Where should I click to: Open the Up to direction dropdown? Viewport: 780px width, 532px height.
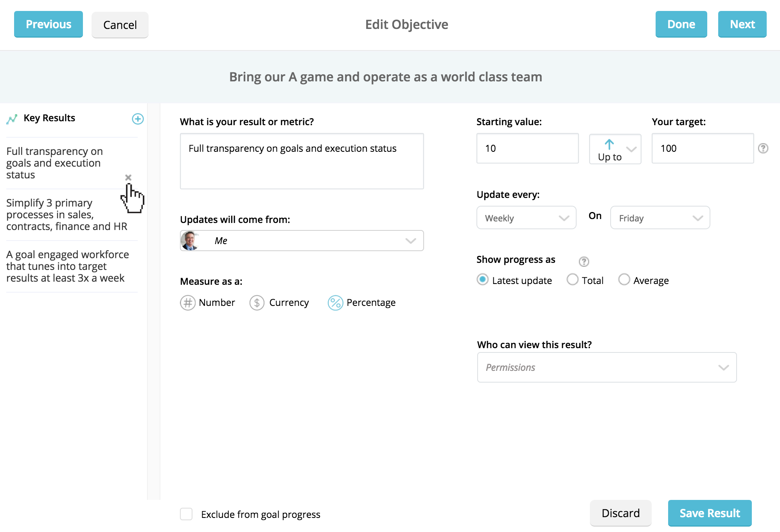tap(615, 149)
